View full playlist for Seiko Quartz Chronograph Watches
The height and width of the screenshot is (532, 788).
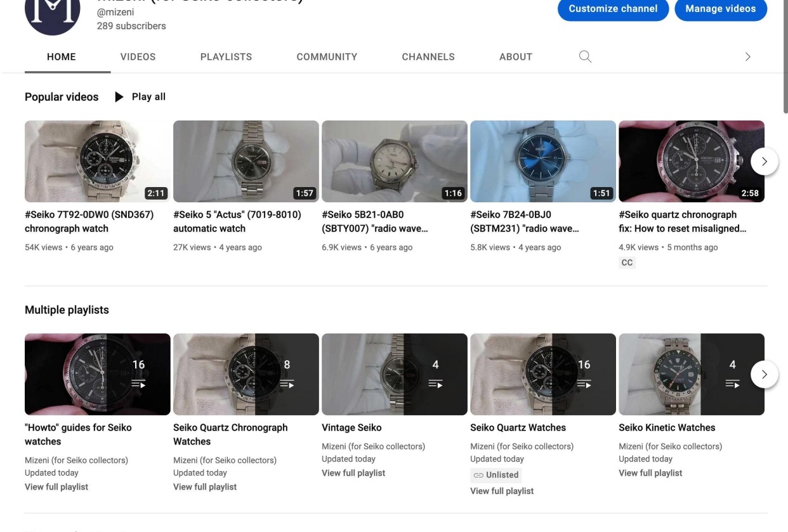pos(205,487)
